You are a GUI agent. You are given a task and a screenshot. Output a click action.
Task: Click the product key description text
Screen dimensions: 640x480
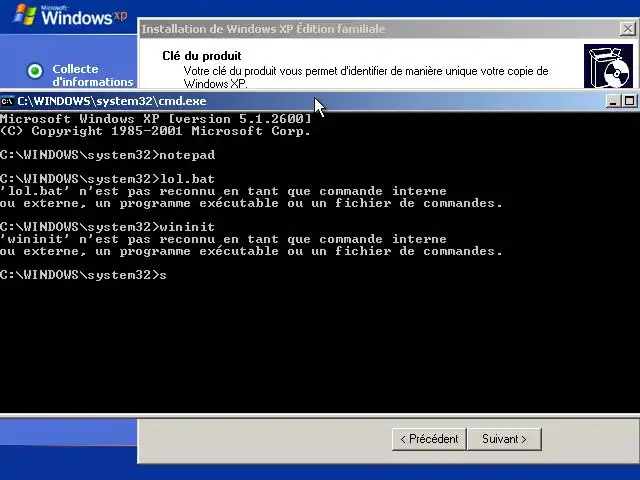tap(366, 77)
